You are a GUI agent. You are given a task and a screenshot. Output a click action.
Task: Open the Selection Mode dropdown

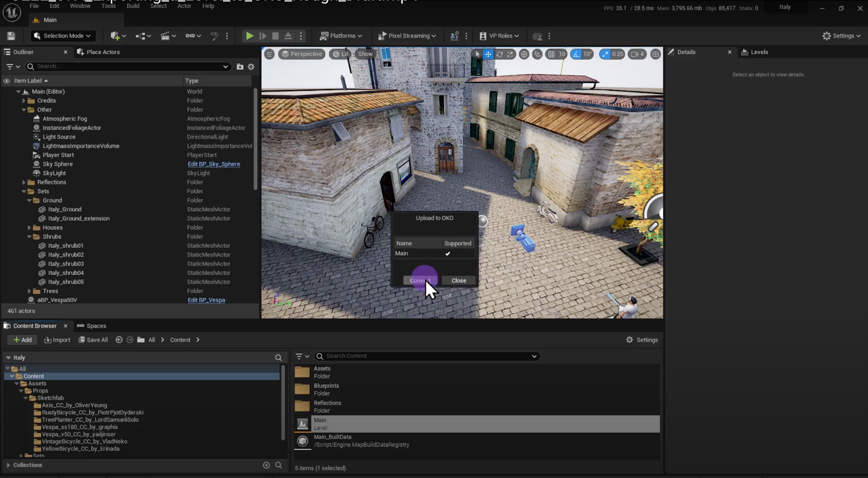[62, 36]
